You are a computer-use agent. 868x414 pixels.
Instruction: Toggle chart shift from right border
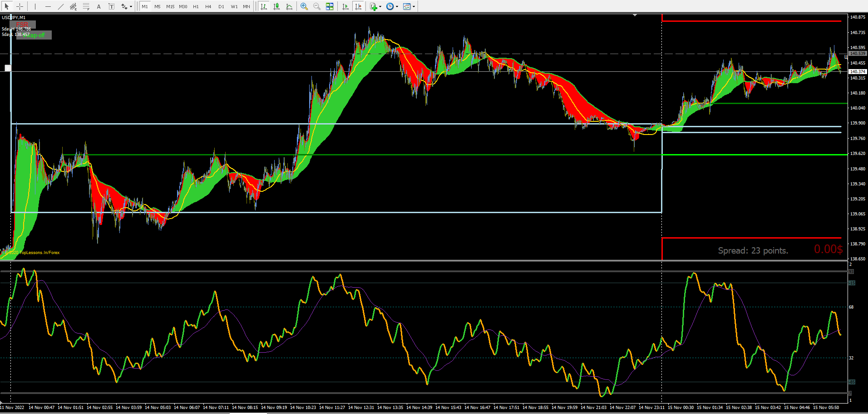(x=358, y=6)
